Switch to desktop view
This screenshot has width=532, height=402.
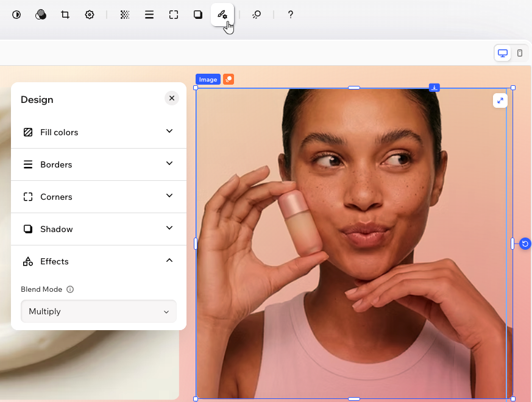click(x=503, y=53)
